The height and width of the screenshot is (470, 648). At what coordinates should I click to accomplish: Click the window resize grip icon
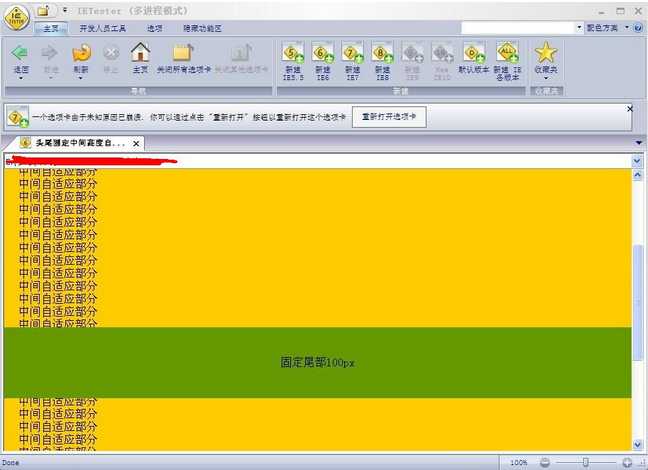coord(643,465)
